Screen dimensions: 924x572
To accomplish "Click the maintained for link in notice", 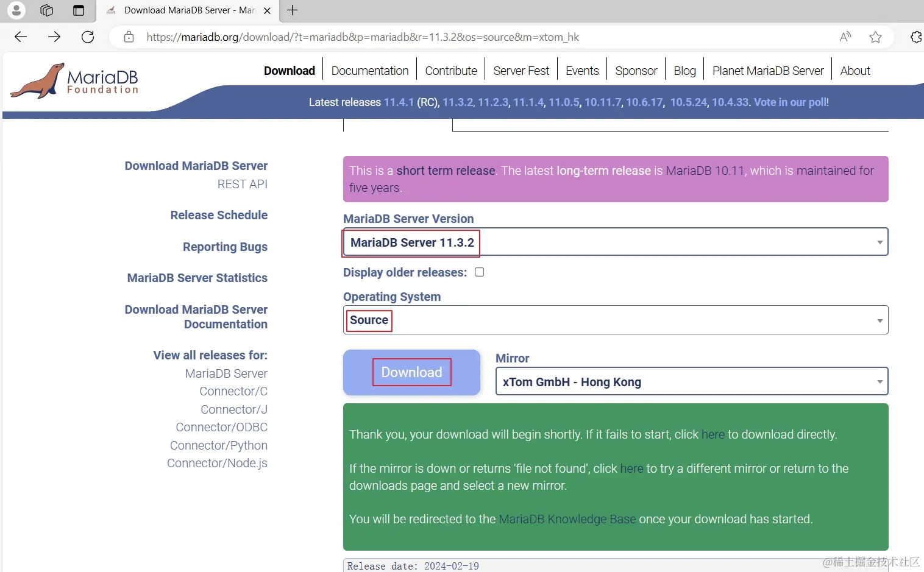I will coord(835,171).
